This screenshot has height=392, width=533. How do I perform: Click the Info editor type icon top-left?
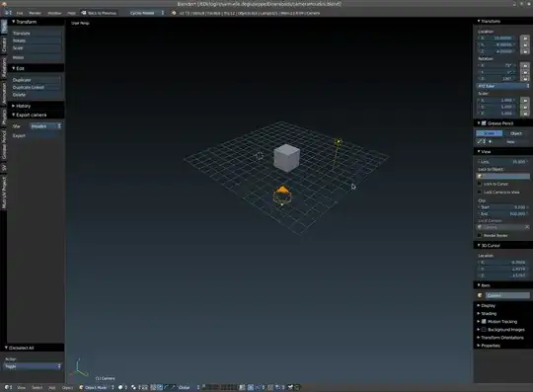8,13
